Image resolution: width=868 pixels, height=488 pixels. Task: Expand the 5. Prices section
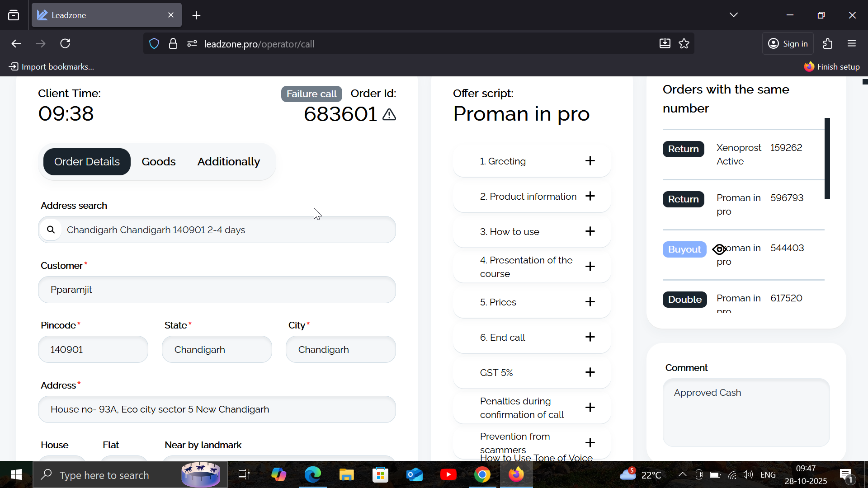tap(590, 302)
